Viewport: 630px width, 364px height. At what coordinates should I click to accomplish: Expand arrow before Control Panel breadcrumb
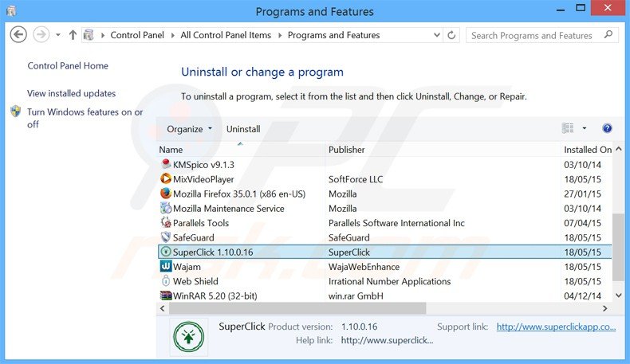click(x=102, y=35)
